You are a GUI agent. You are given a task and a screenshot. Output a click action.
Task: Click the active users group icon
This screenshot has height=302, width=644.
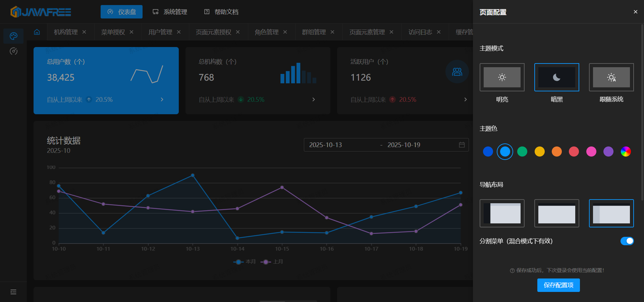(x=457, y=72)
